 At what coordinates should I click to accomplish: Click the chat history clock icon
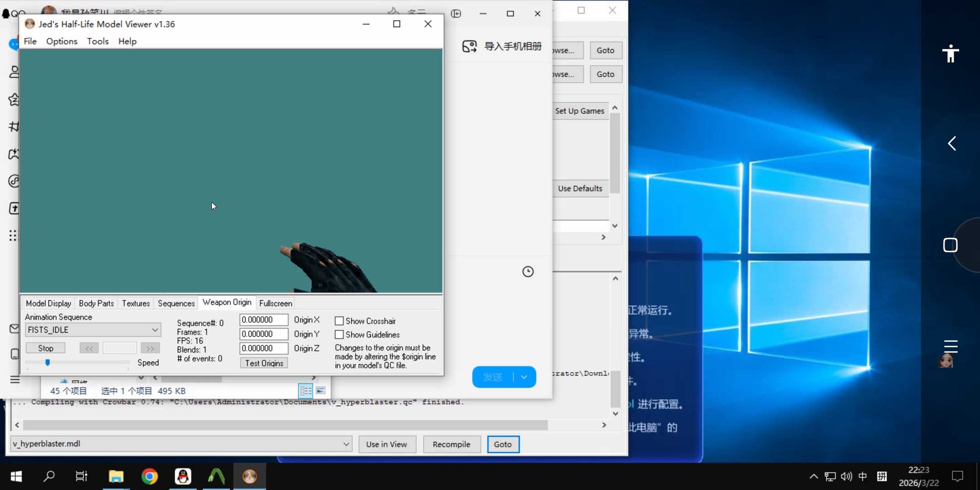point(528,272)
